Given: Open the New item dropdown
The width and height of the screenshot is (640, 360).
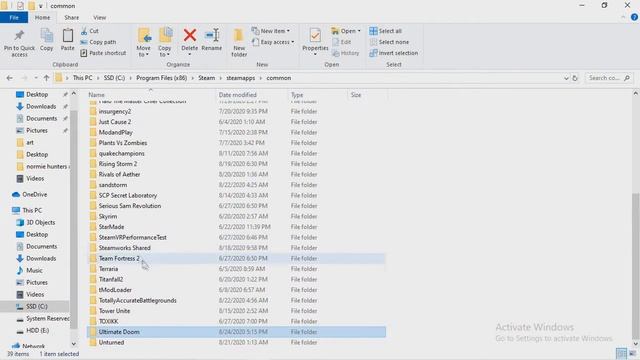Looking at the screenshot, I should [x=271, y=31].
